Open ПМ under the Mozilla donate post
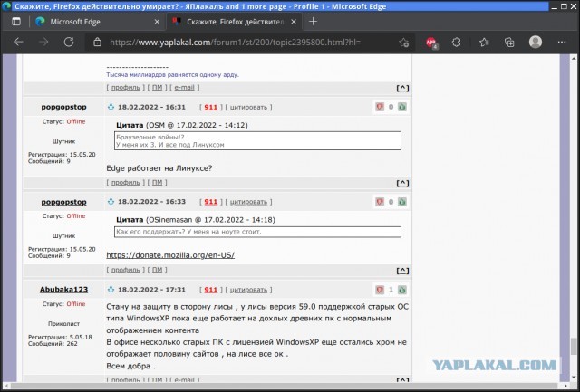The image size is (580, 392). click(x=157, y=270)
